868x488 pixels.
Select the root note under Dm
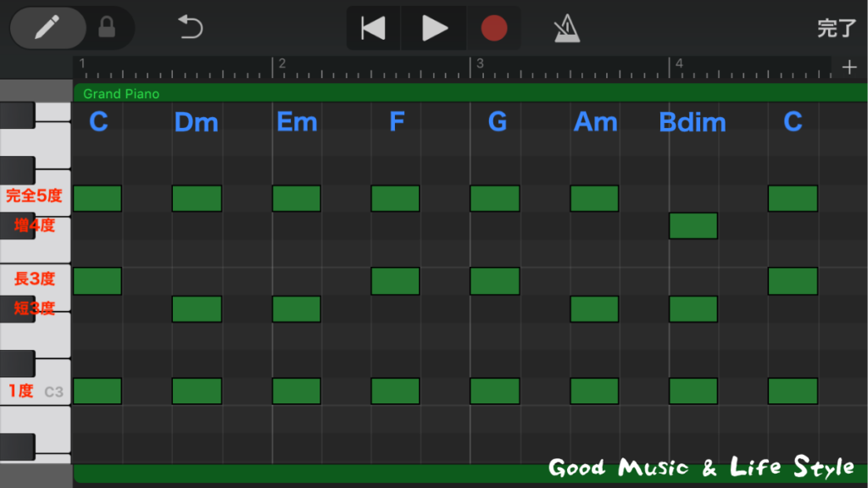[197, 391]
